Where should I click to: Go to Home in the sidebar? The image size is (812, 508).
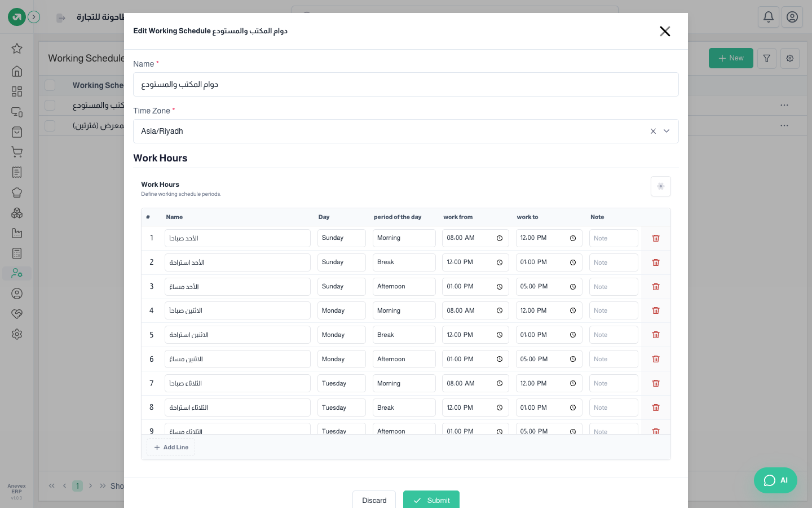pyautogui.click(x=17, y=71)
